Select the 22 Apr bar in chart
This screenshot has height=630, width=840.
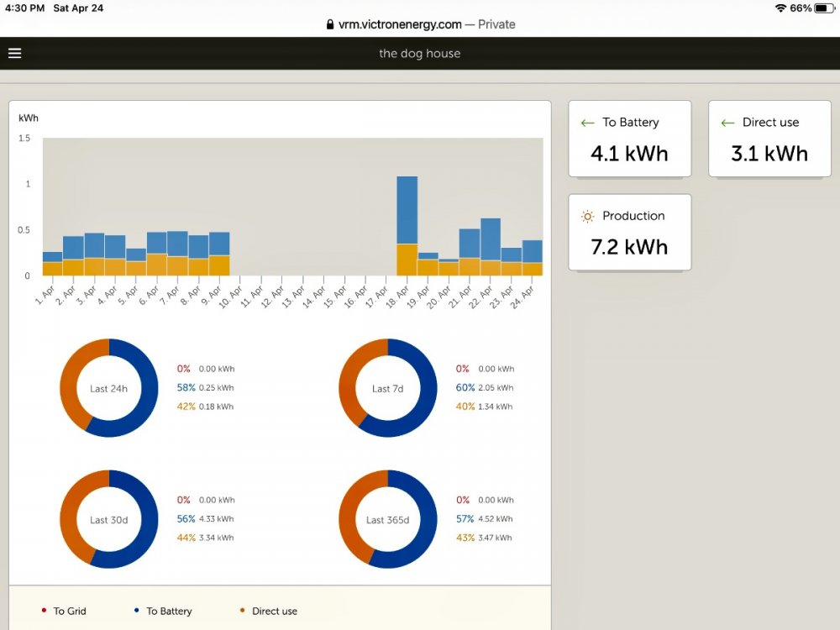tap(491, 247)
